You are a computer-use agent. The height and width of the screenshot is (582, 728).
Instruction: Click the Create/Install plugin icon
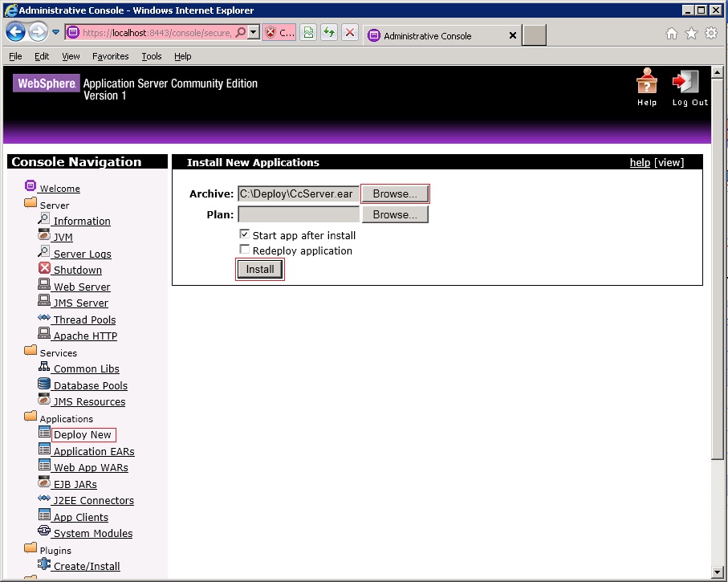click(x=44, y=564)
